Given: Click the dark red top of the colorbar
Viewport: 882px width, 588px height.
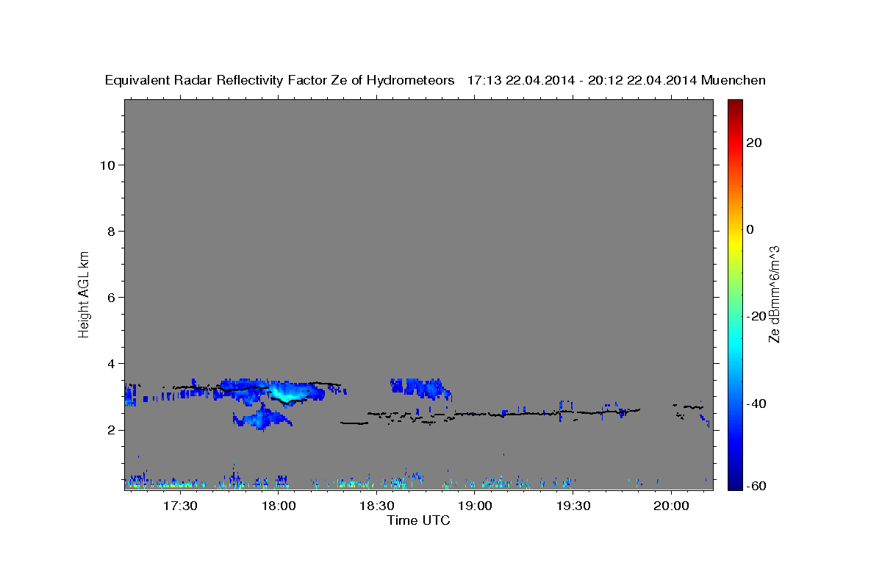Looking at the screenshot, I should 734,105.
